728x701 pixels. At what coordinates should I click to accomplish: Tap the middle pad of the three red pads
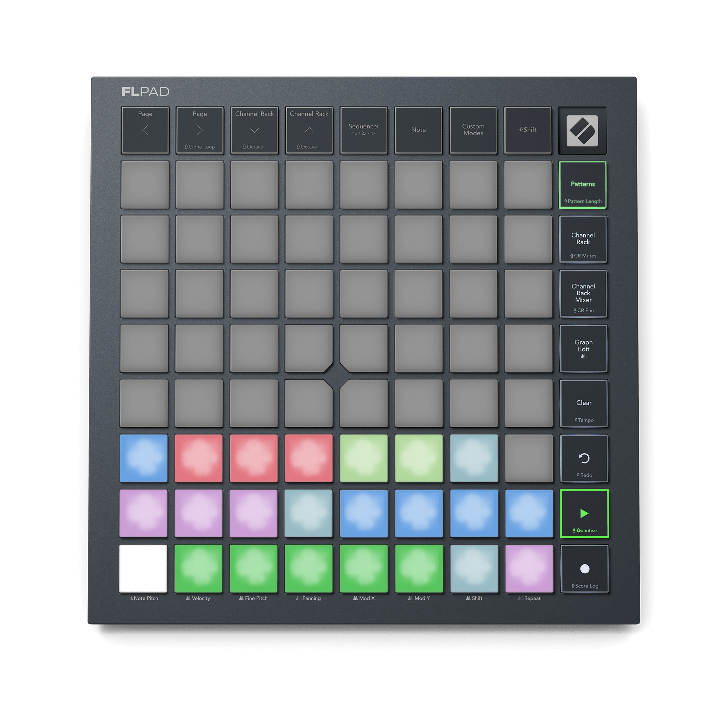[x=254, y=459]
